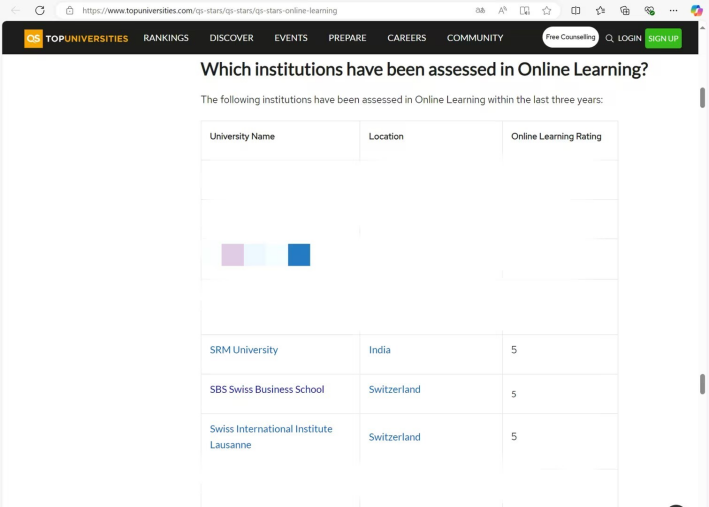709x507 pixels.
Task: View site info lock icon
Action: click(69, 10)
